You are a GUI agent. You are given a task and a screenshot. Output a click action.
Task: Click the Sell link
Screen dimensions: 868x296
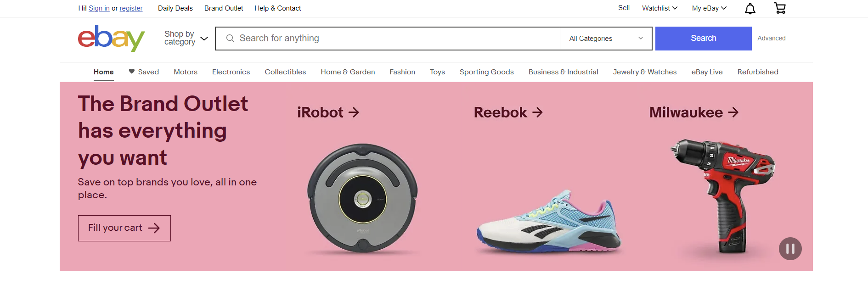[624, 8]
